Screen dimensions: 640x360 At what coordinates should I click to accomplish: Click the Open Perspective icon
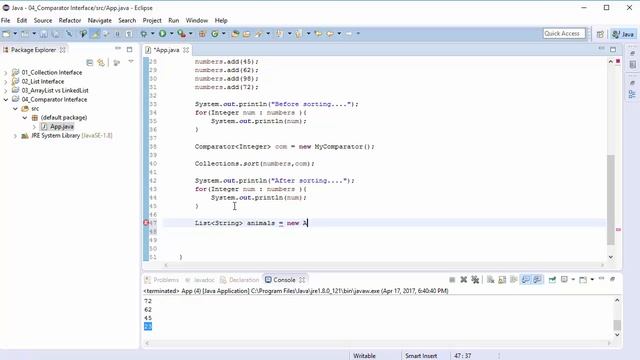pos(600,34)
